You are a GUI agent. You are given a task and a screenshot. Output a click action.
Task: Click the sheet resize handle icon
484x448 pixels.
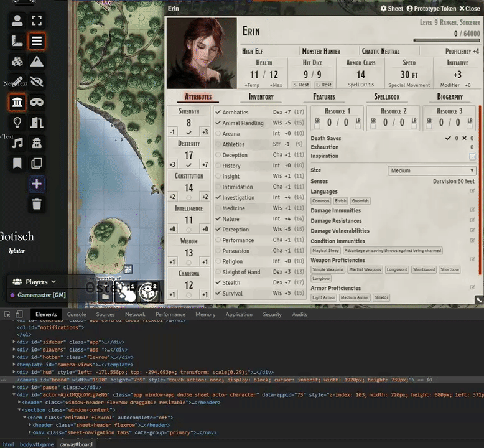pos(479,300)
